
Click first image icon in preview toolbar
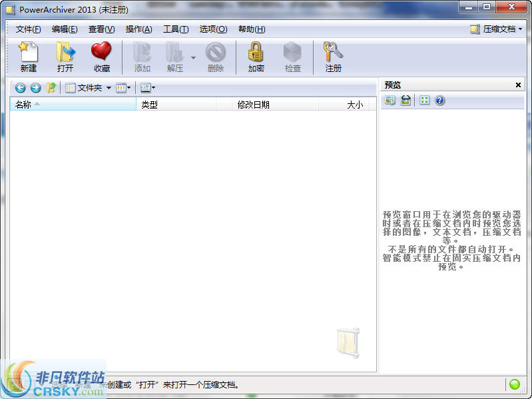(x=390, y=101)
